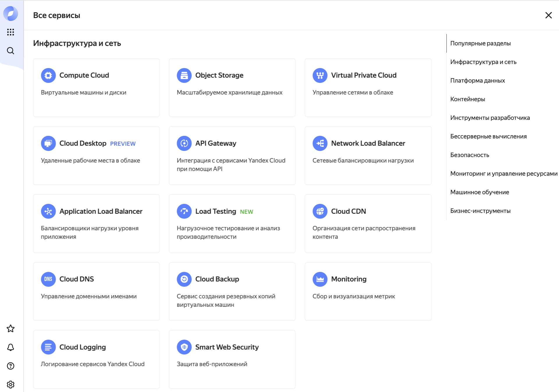This screenshot has width=559, height=392.
Task: Click text Управление сетями в облаке
Action: [x=353, y=92]
